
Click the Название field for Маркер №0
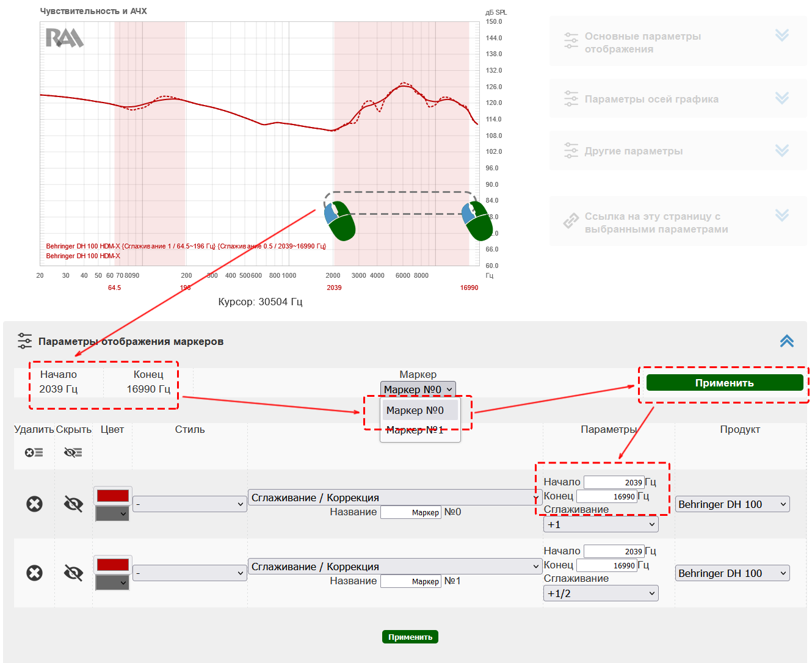[411, 512]
